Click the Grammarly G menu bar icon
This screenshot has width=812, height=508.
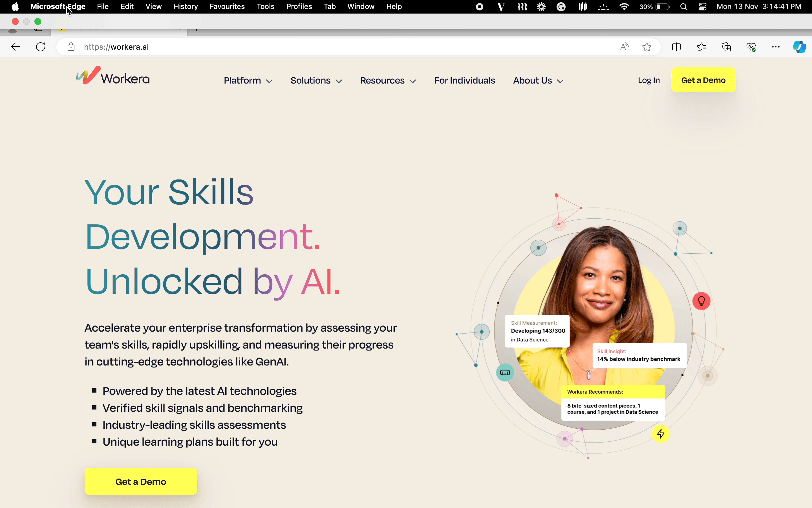pos(561,7)
